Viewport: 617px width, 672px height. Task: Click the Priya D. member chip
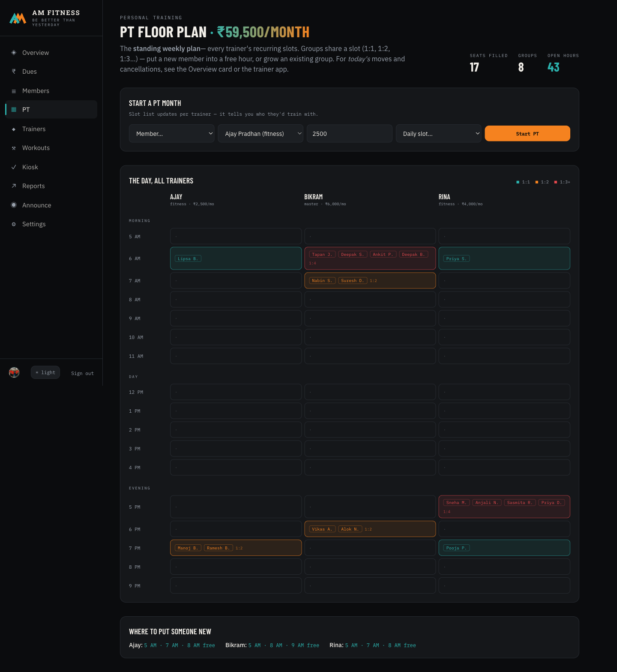(x=552, y=502)
